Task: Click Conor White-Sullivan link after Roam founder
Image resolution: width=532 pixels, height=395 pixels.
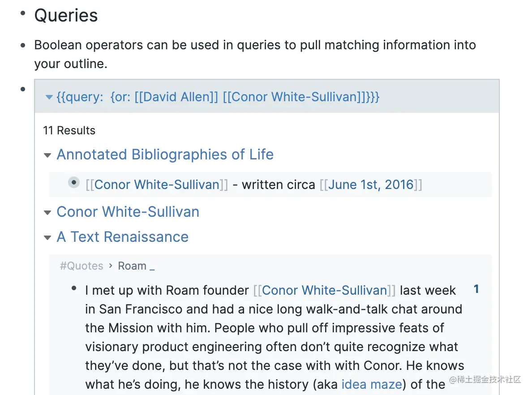Action: coord(324,290)
